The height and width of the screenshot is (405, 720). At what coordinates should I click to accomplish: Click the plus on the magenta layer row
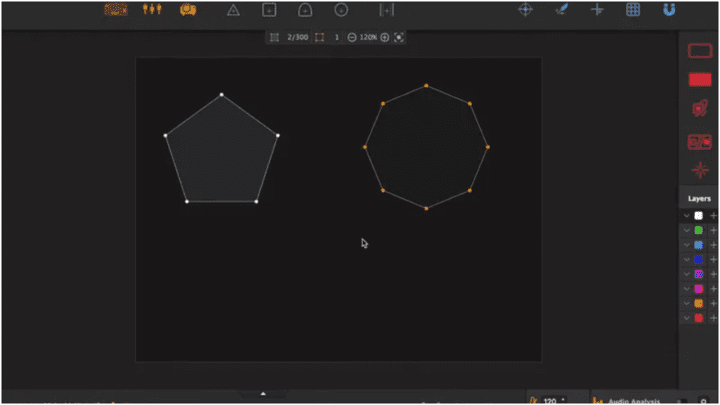click(x=713, y=289)
